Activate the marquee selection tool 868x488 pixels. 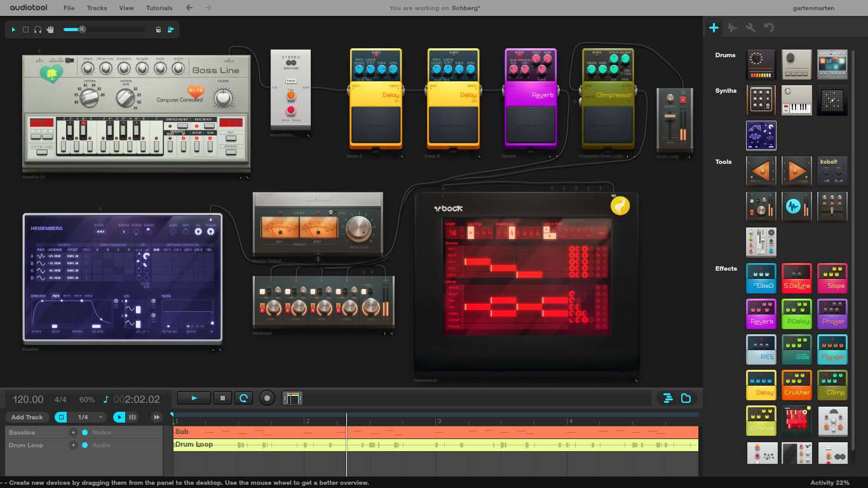point(25,29)
